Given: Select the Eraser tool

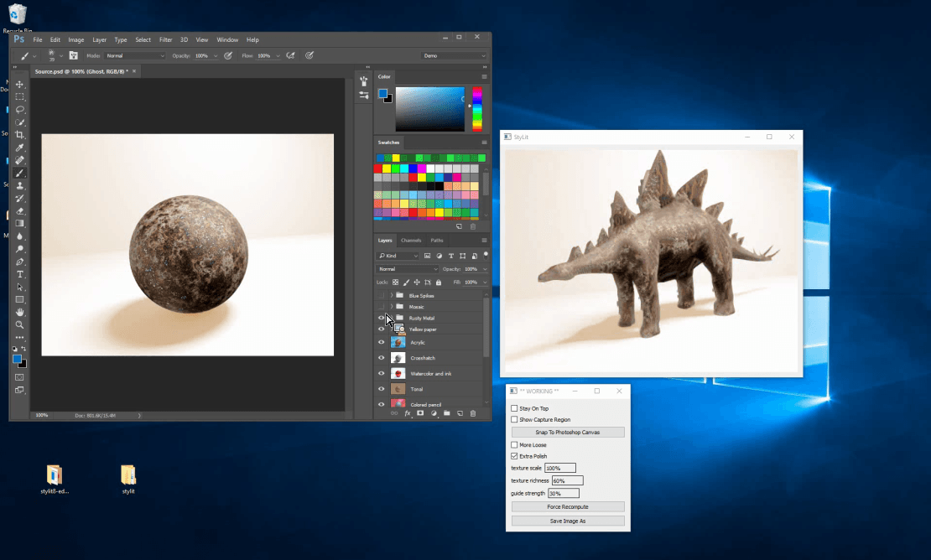Looking at the screenshot, I should 19,211.
